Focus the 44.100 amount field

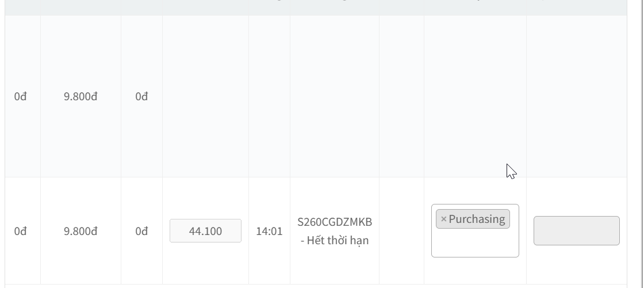pos(205,231)
